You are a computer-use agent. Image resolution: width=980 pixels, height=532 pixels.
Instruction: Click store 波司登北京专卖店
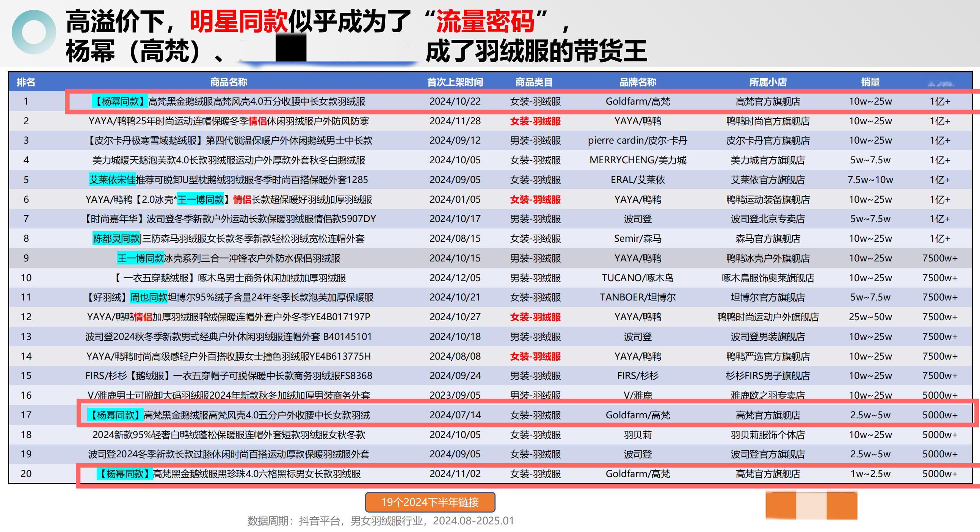768,219
